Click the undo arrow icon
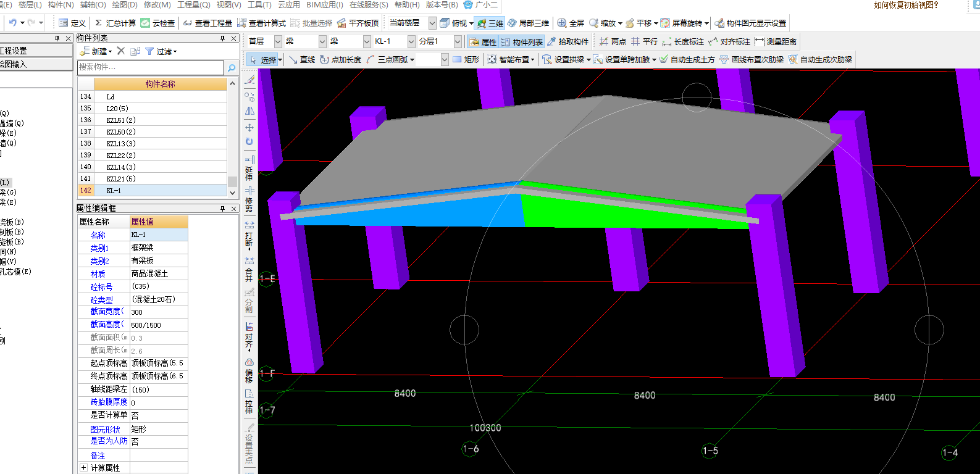Screen dimensions: 980x474 pyautogui.click(x=12, y=23)
